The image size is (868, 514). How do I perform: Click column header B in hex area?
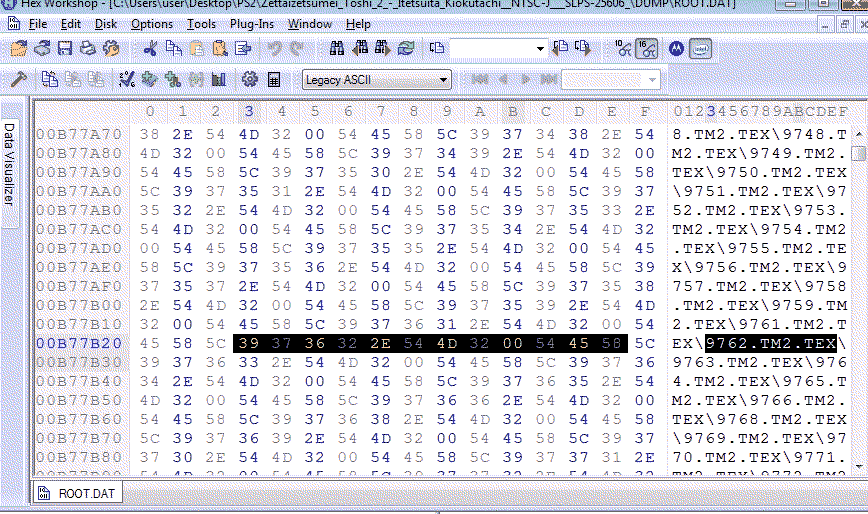513,112
